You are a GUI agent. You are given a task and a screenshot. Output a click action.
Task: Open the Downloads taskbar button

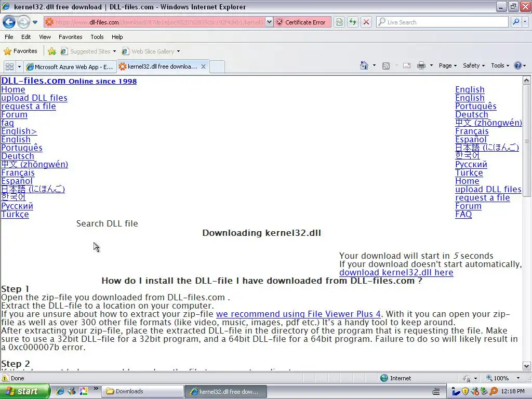[x=142, y=392]
